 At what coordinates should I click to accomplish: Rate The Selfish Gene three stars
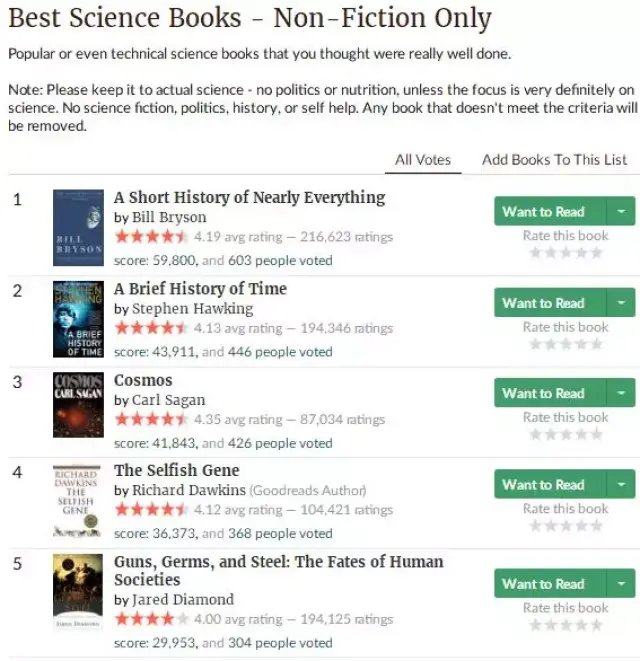(x=566, y=526)
